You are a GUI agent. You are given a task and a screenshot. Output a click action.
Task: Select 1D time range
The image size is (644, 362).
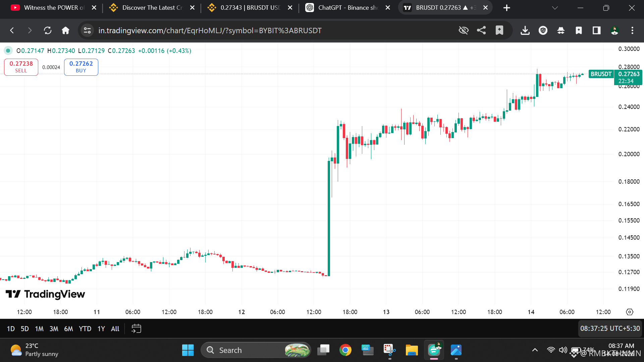point(11,329)
